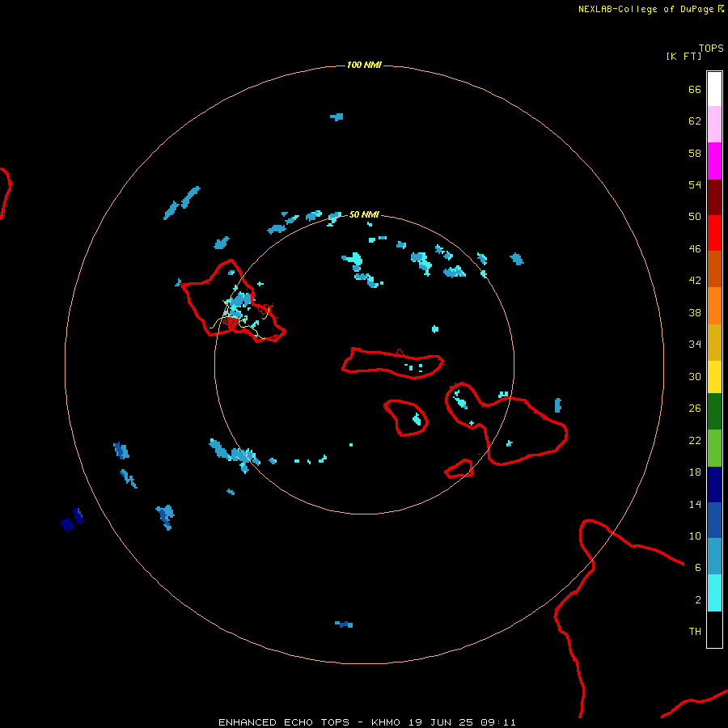Viewport: 728px width, 728px height.
Task: Select the dark green legend swatch
Action: [714, 412]
